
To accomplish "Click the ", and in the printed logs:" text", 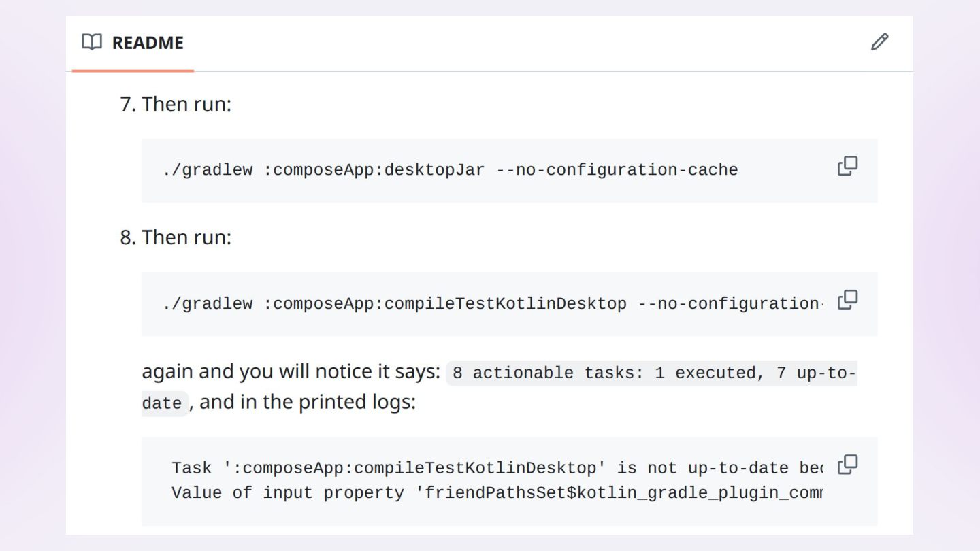I will pos(302,402).
